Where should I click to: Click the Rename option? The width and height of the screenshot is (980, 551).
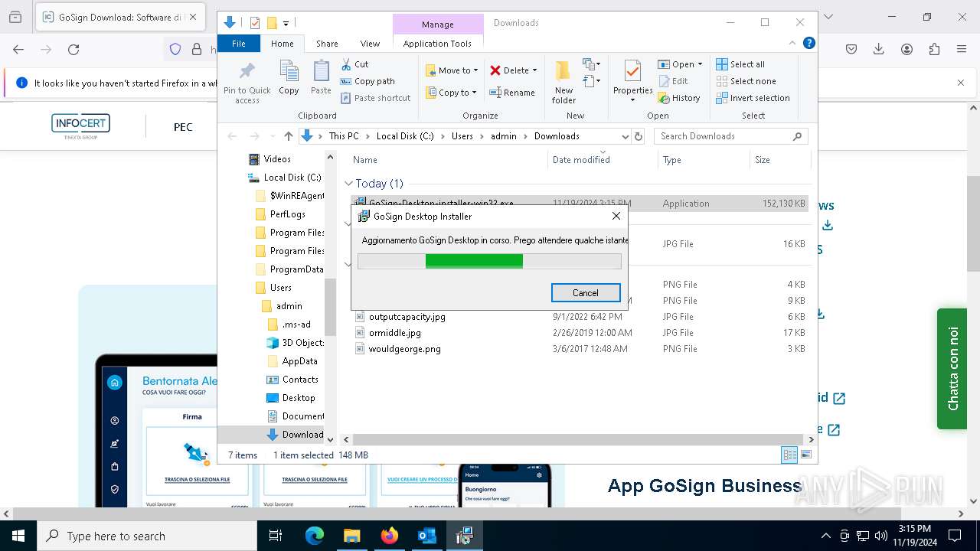tap(512, 93)
